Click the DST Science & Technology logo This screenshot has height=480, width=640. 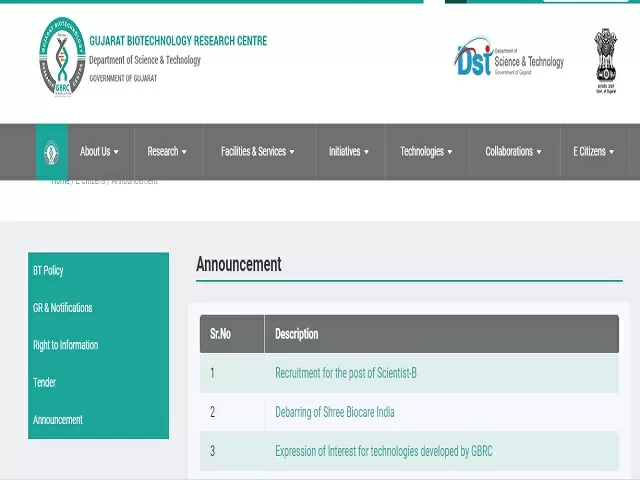[509, 60]
